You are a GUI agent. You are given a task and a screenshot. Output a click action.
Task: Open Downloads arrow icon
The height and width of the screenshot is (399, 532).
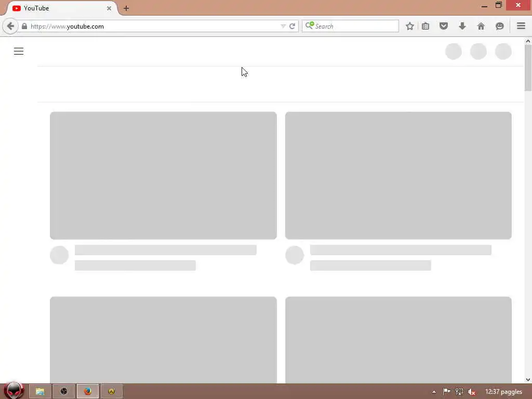click(462, 26)
